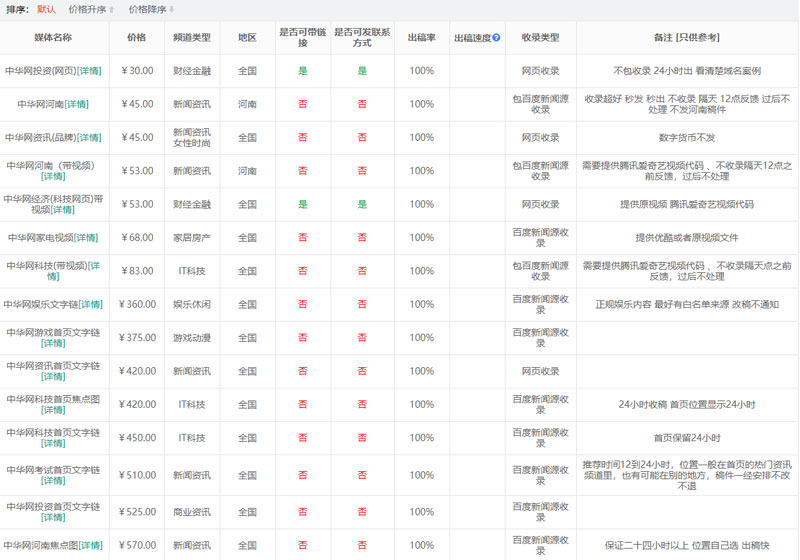Click the help icon beside 出稿速度
800x560 pixels.
coord(496,37)
